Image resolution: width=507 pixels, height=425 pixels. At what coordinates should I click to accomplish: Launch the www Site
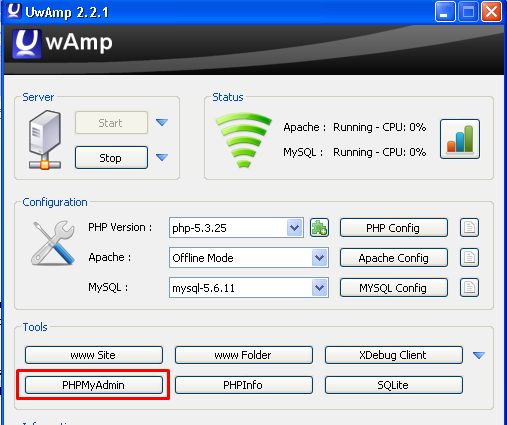click(94, 355)
